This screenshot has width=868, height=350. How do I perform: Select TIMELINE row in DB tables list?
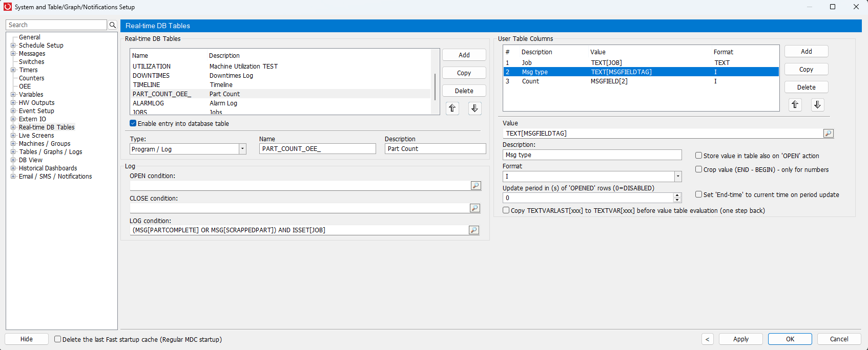[281, 85]
